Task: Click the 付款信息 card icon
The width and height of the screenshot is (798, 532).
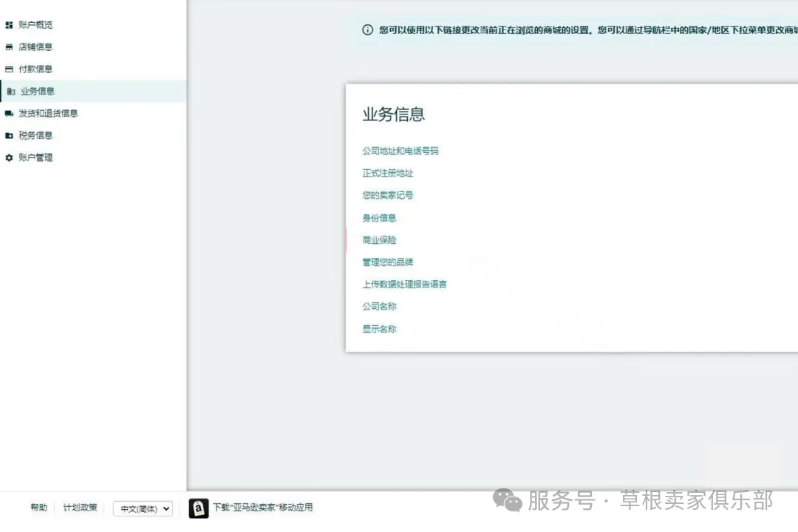Action: pos(9,69)
